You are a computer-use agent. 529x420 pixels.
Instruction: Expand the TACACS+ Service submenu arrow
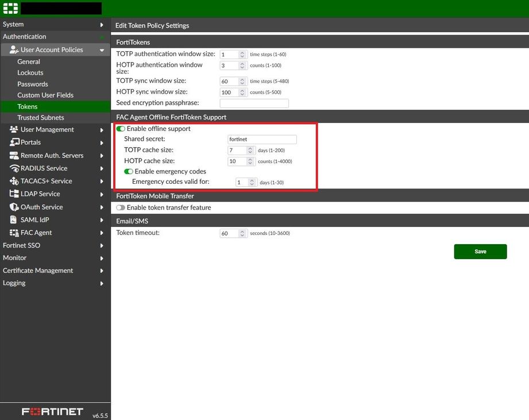click(x=102, y=181)
